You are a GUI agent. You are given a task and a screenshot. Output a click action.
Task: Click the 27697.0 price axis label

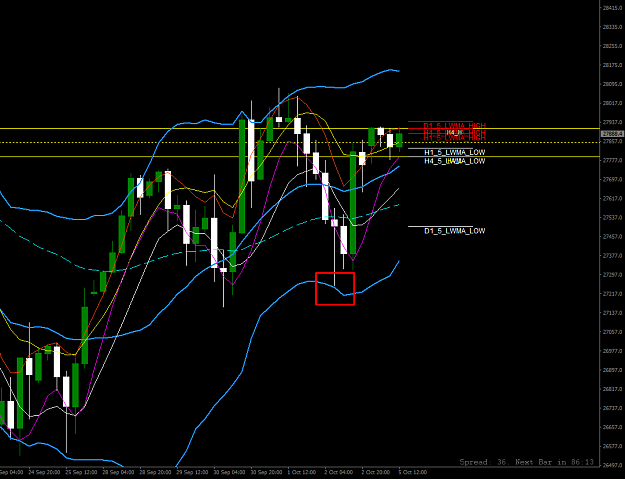[x=613, y=179]
